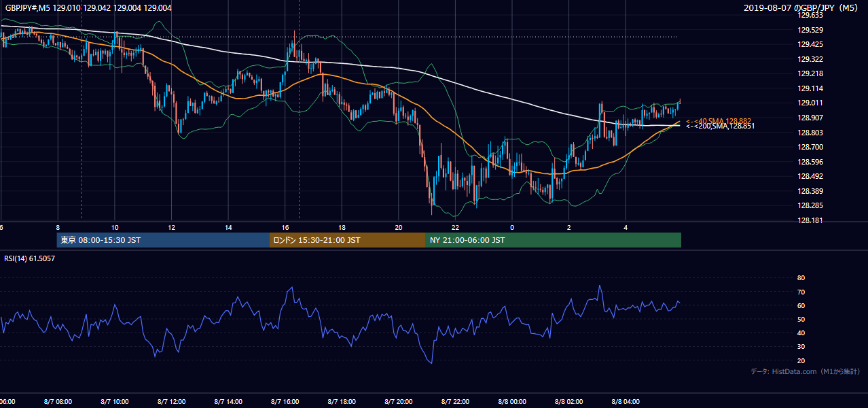Click the 8/8 00:00 bottom time label

[x=512, y=402]
